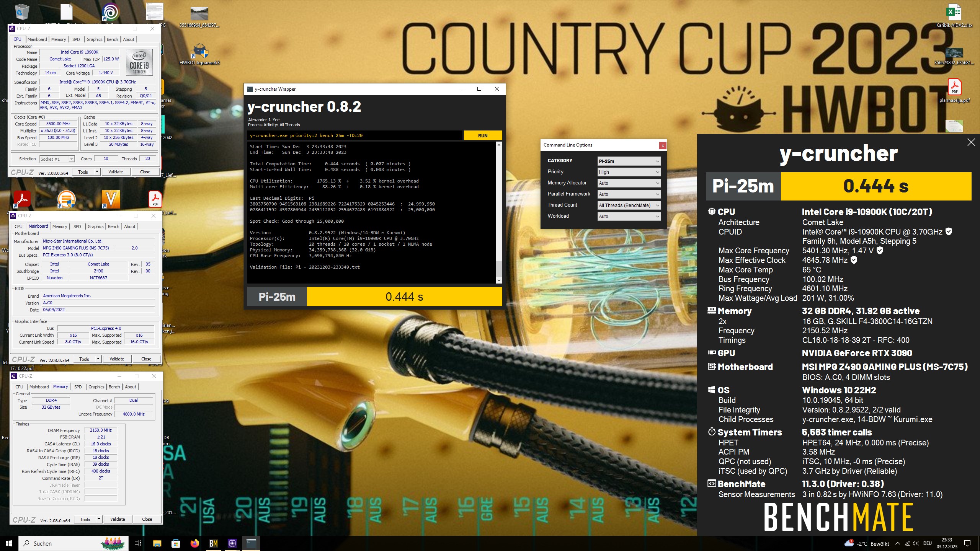The image size is (980, 551).
Task: Switch to Bench tab in CPU-Z processor window
Action: (112, 39)
